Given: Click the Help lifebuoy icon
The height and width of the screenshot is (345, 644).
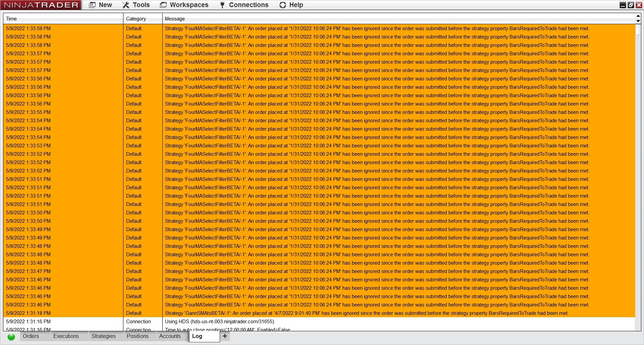Looking at the screenshot, I should click(x=283, y=5).
